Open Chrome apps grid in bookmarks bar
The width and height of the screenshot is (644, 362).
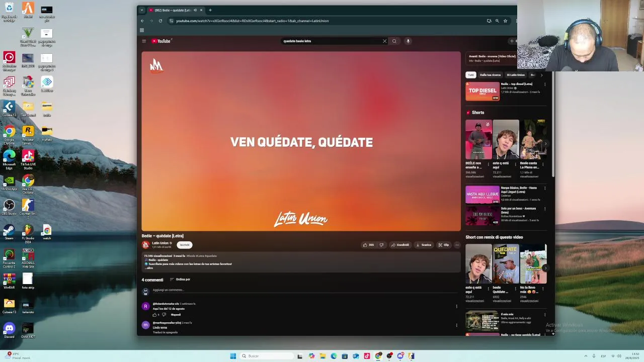coord(142,30)
